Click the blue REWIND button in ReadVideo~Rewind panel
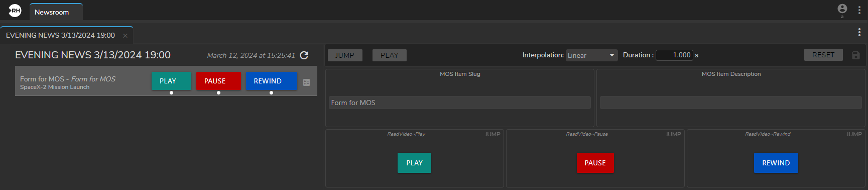The image size is (868, 190). 776,163
